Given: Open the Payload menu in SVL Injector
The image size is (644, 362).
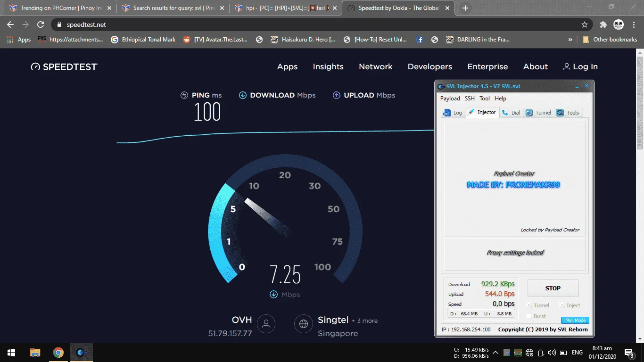Looking at the screenshot, I should tap(450, 99).
